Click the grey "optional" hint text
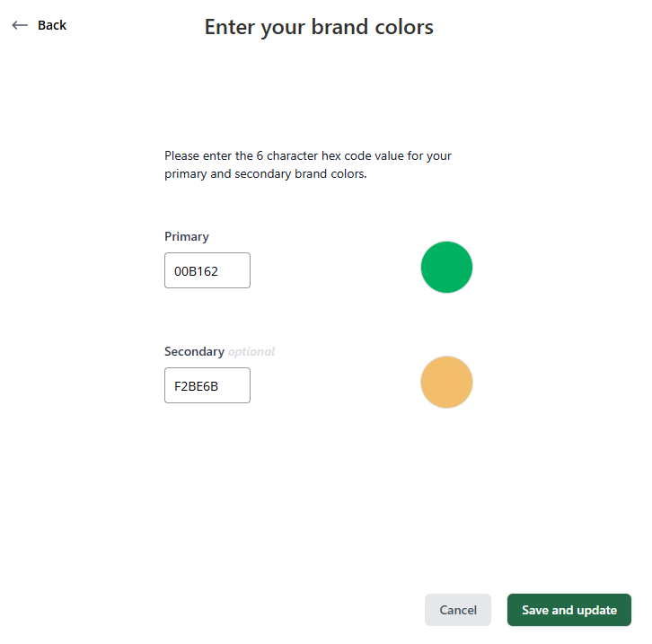This screenshot has height=644, width=652. pos(251,351)
